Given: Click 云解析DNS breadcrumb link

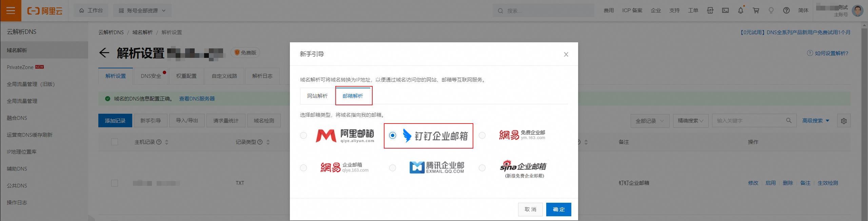Looking at the screenshot, I should 111,32.
